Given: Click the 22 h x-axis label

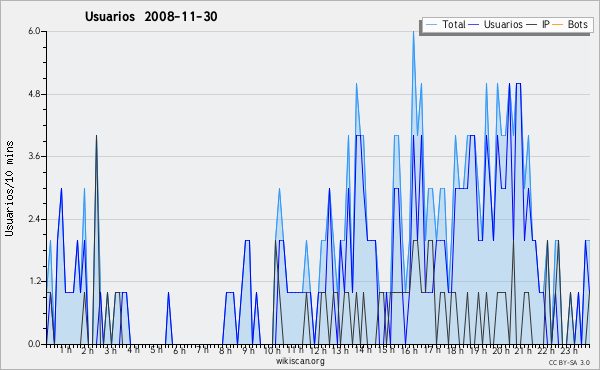Looking at the screenshot, I should pos(546,350).
